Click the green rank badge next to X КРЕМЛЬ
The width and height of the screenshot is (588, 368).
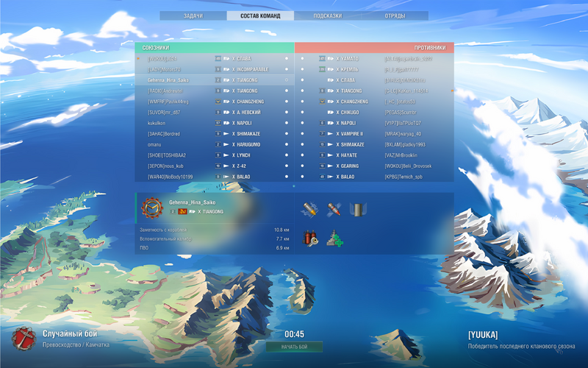(x=322, y=69)
